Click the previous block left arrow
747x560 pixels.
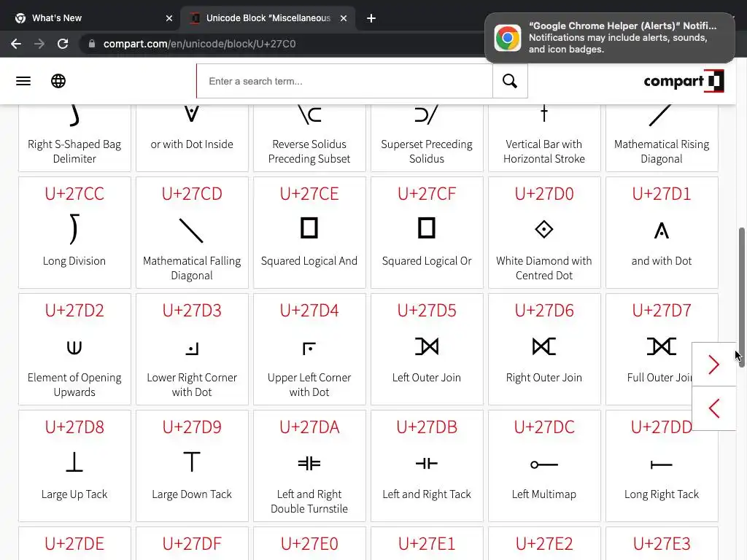713,408
